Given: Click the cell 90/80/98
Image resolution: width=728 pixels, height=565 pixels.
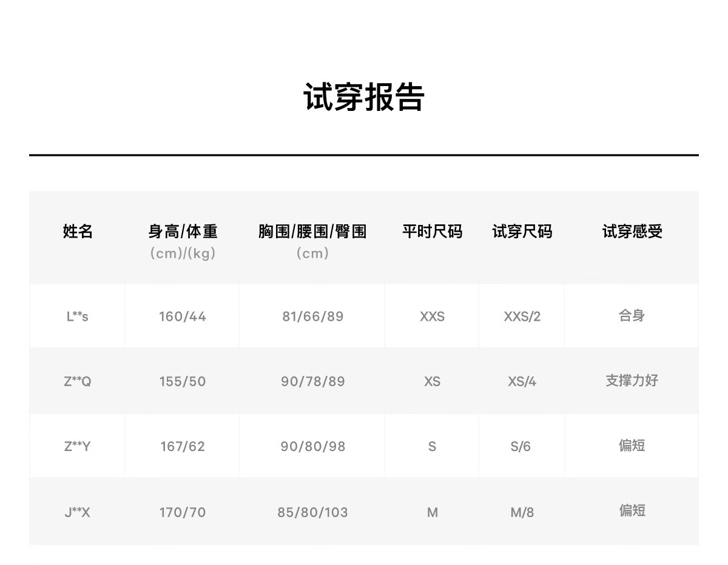Looking at the screenshot, I should [312, 446].
